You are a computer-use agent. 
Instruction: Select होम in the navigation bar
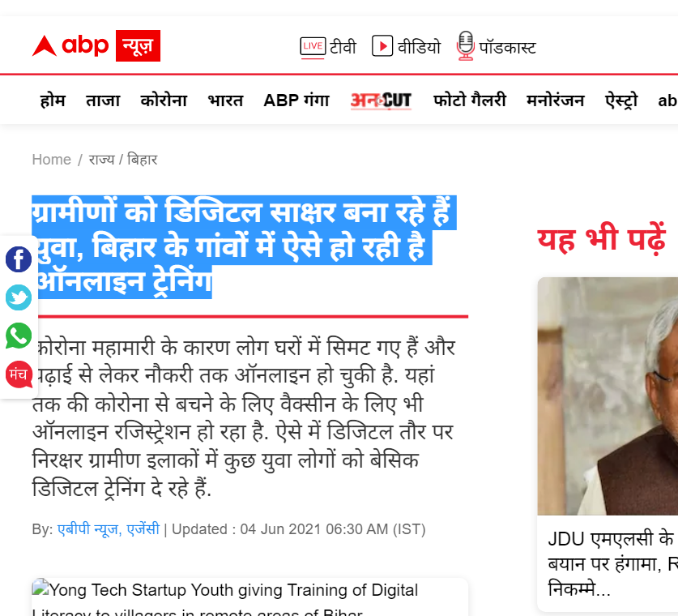tap(53, 100)
